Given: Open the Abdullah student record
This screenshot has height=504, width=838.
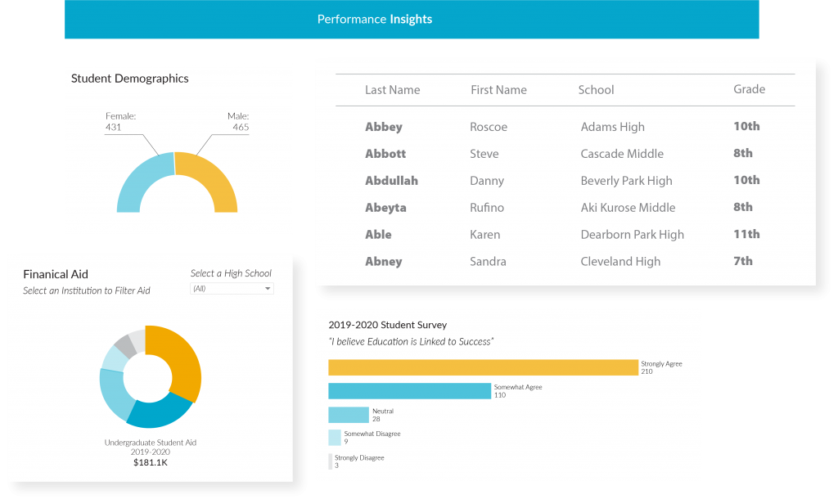Looking at the screenshot, I should tap(391, 181).
